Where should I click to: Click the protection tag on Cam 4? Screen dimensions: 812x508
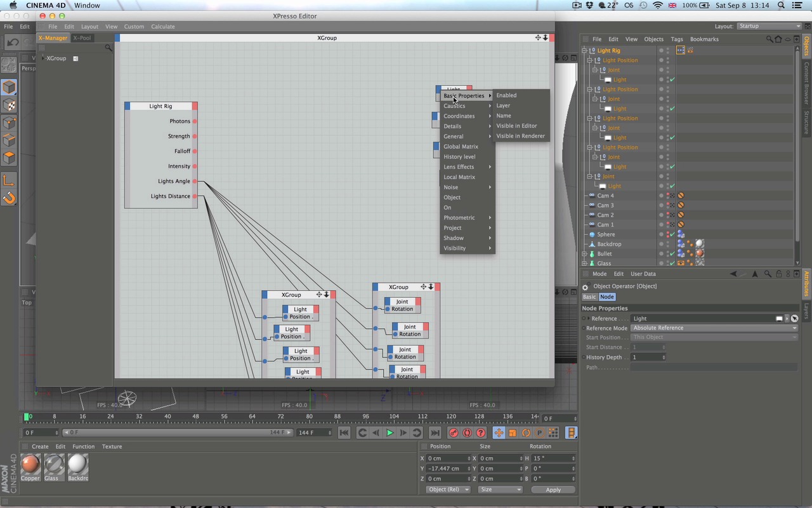681,196
